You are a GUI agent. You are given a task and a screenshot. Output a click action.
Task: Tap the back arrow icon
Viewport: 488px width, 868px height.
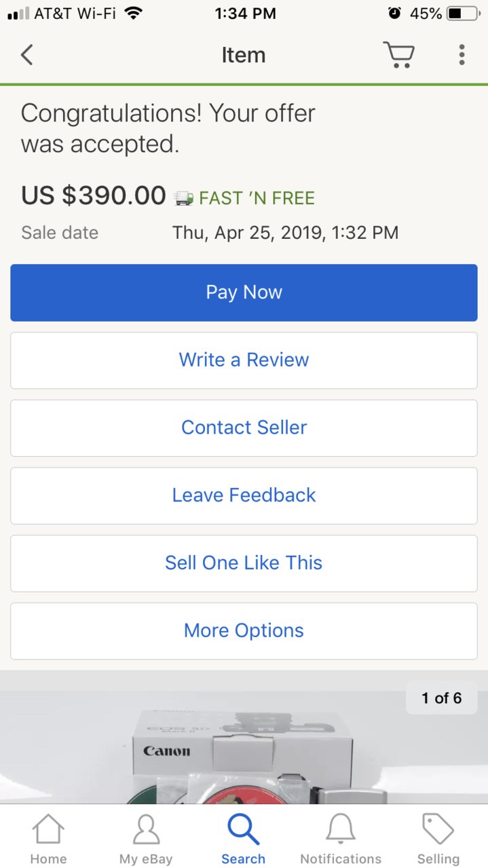pos(26,55)
